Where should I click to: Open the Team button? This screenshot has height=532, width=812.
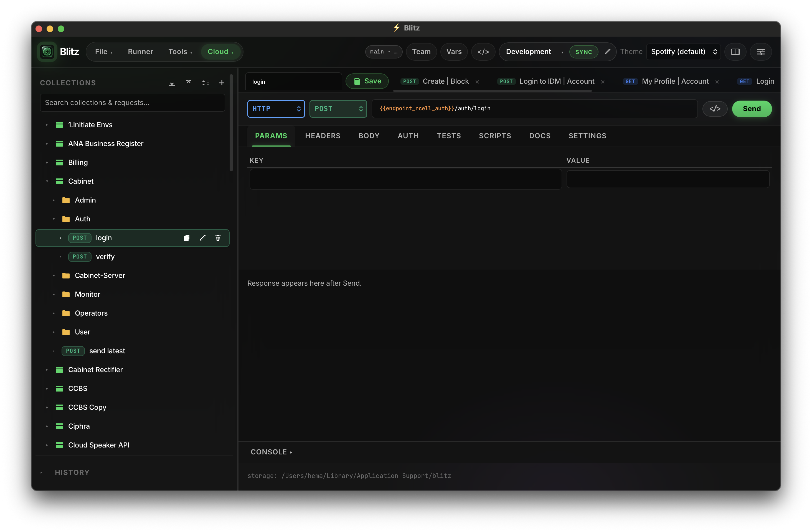click(x=421, y=52)
